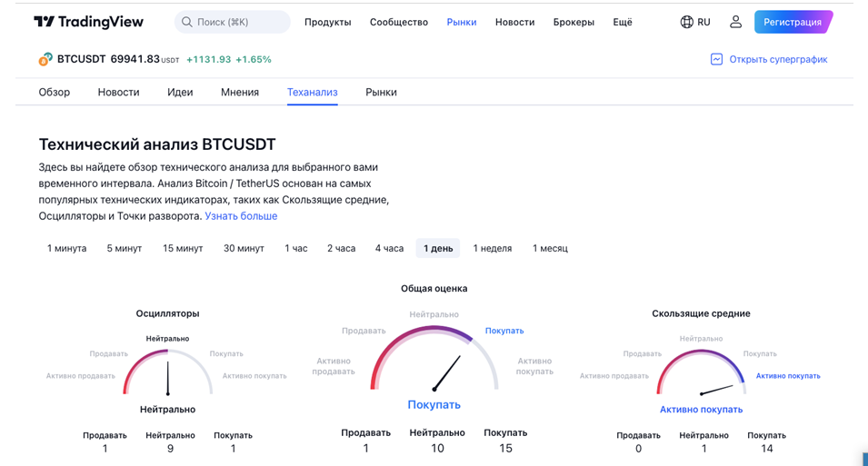The image size is (868, 466).
Task: Click the summary buy count 15
Action: [506, 449]
